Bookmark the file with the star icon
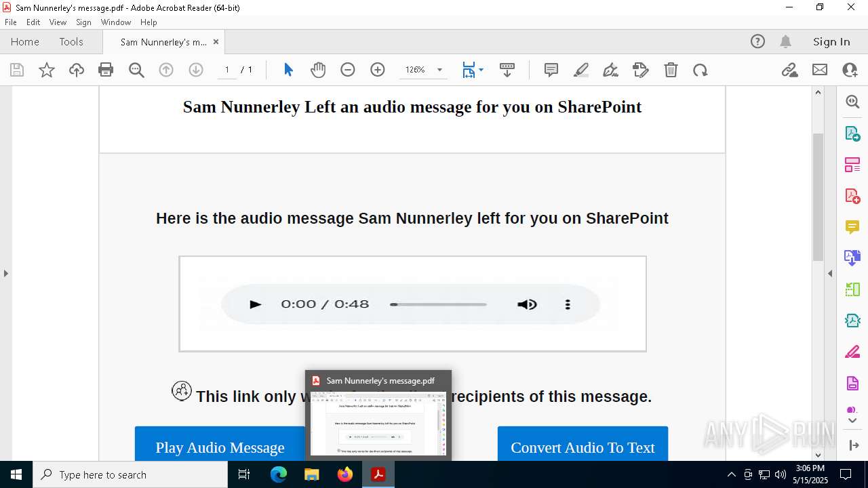 [x=47, y=70]
